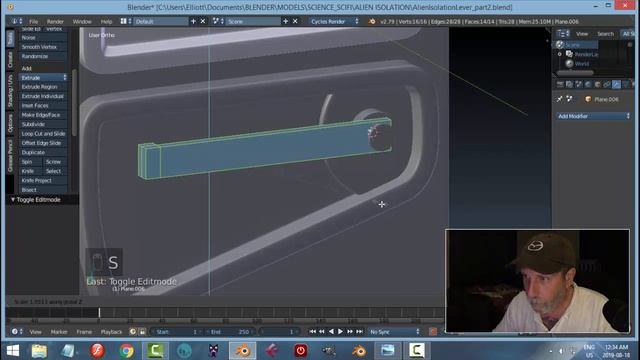Click the context icon beside the pin
The width and height of the screenshot is (640, 360).
[x=569, y=99]
